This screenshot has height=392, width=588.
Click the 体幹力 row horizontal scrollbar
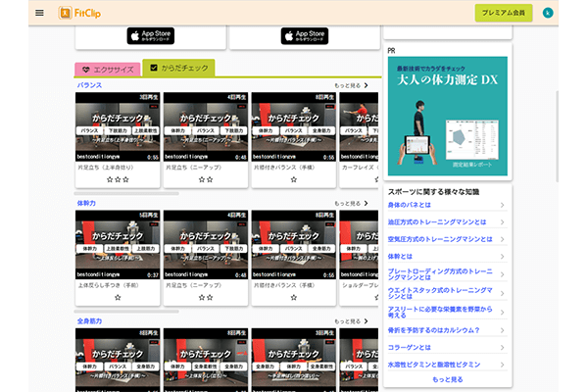coord(126,312)
